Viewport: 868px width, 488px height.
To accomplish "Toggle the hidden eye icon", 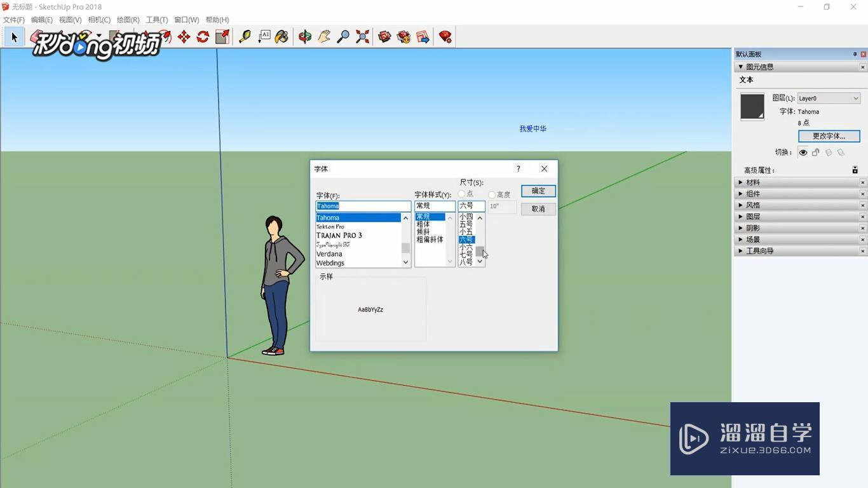I will [803, 152].
